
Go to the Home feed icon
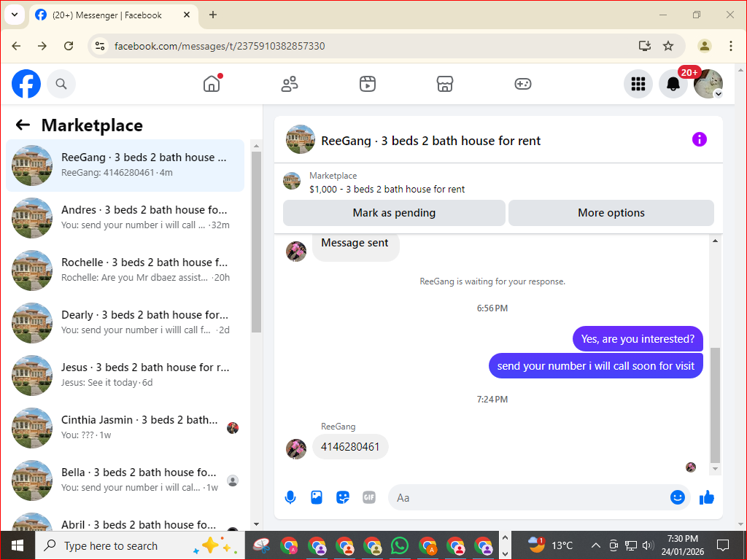pos(212,84)
